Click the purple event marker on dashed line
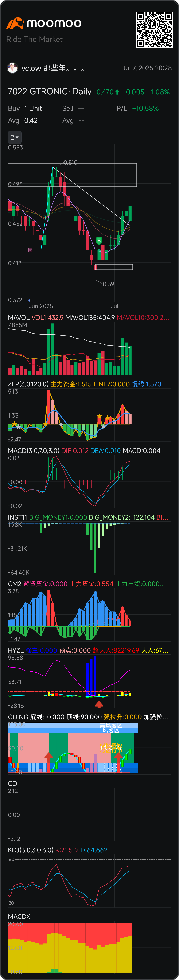This screenshot has width=179, height=980. (x=30, y=250)
